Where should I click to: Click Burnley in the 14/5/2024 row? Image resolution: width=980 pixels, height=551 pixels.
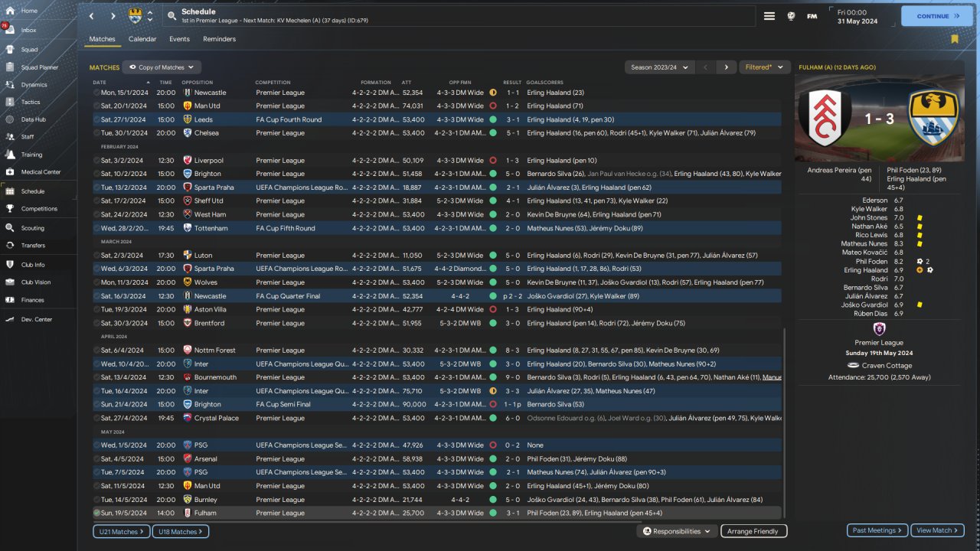click(x=206, y=499)
